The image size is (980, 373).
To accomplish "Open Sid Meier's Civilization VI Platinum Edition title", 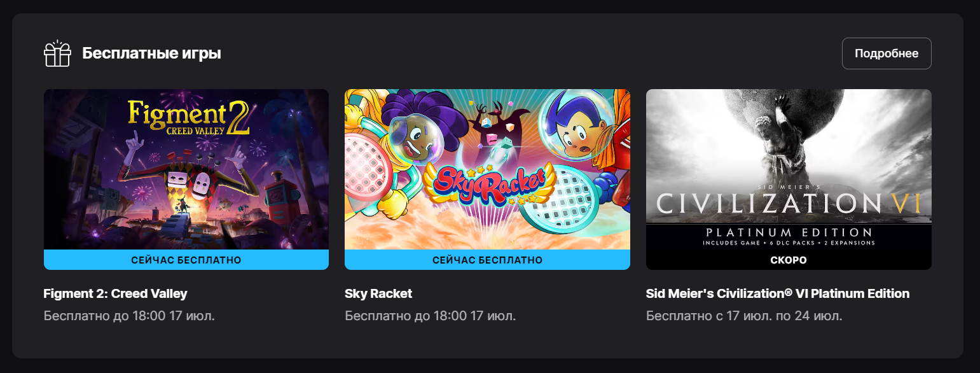I will pyautogui.click(x=778, y=293).
